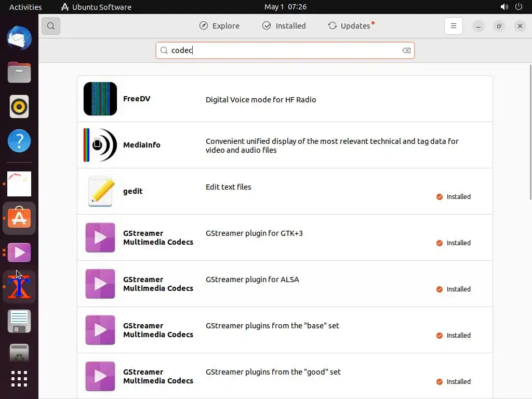Switch to the Explore tab
The width and height of the screenshot is (532, 399).
click(219, 26)
